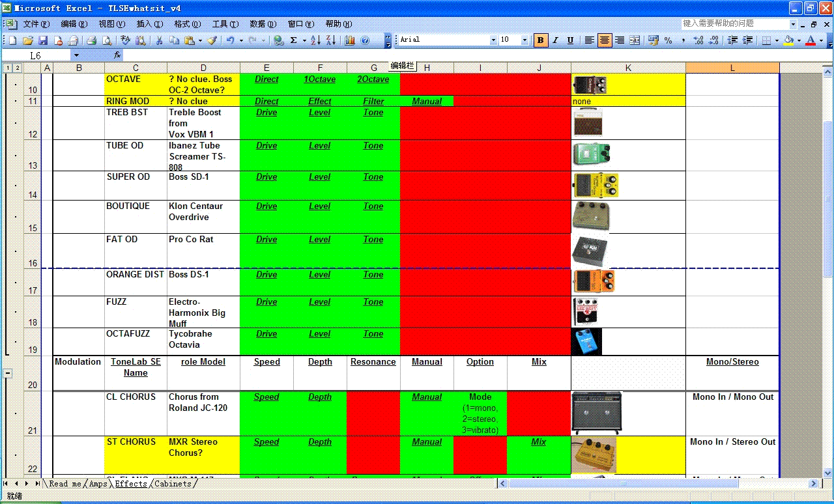Toggle Align Right button
Screen dimensions: 834x504
click(620, 40)
